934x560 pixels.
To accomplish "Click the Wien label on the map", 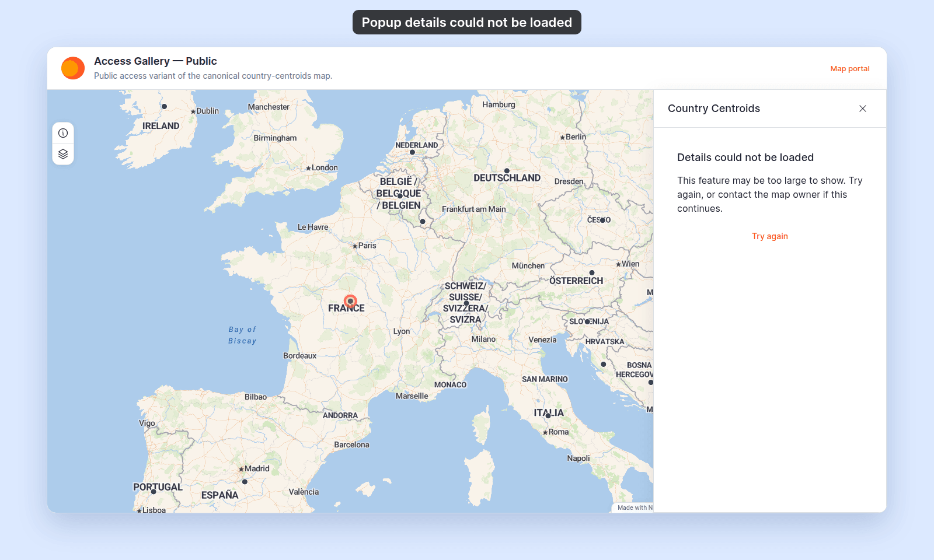I will pos(630,264).
